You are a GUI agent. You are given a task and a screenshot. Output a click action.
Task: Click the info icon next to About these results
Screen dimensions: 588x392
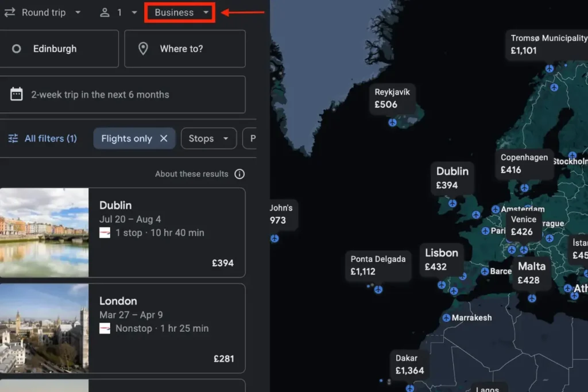239,174
